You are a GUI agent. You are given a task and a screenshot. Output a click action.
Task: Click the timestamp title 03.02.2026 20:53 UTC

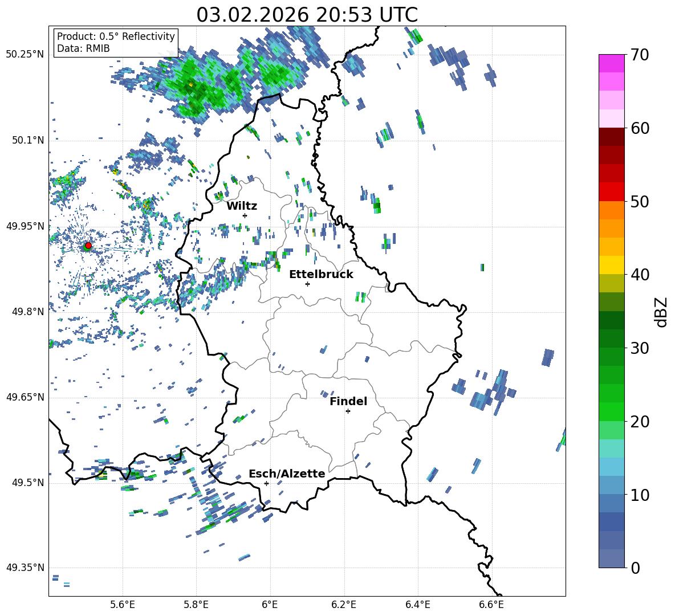[x=307, y=15]
